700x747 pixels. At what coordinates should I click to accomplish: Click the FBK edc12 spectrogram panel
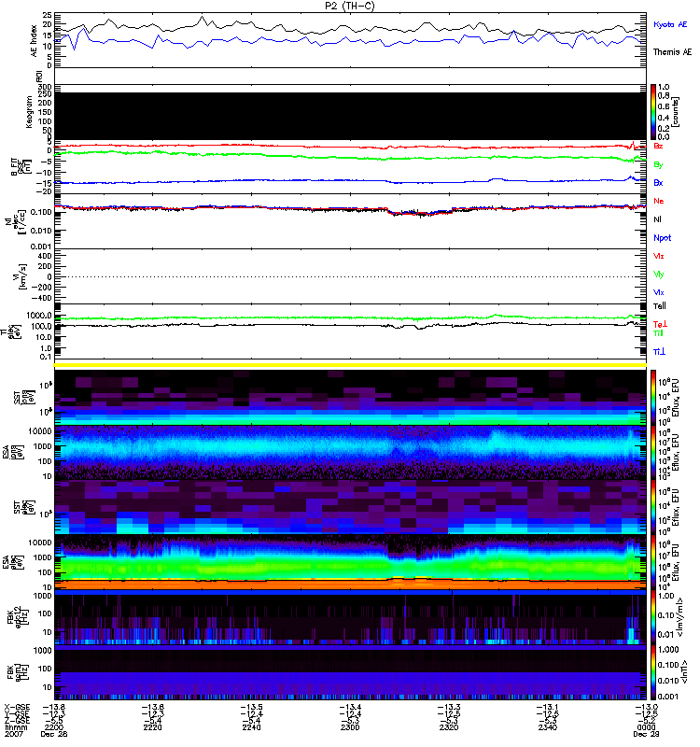pyautogui.click(x=350, y=617)
